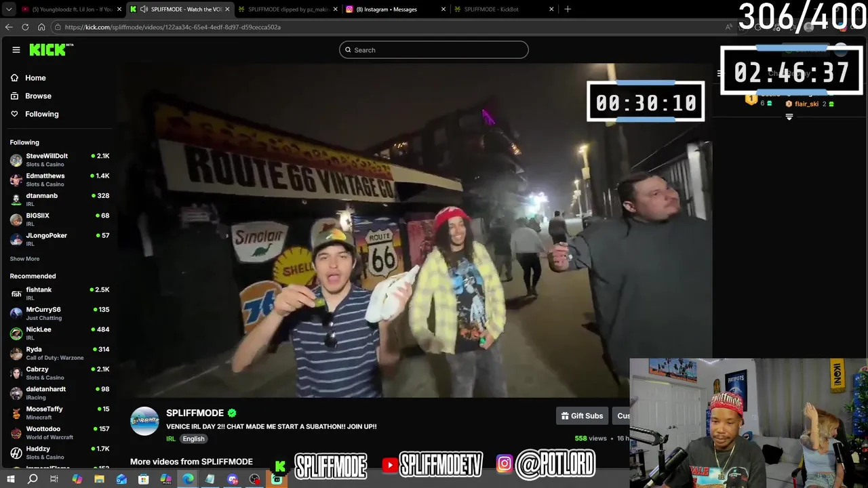868x488 pixels.
Task: Open Browse in Kick sidebar
Action: pyautogui.click(x=31, y=96)
